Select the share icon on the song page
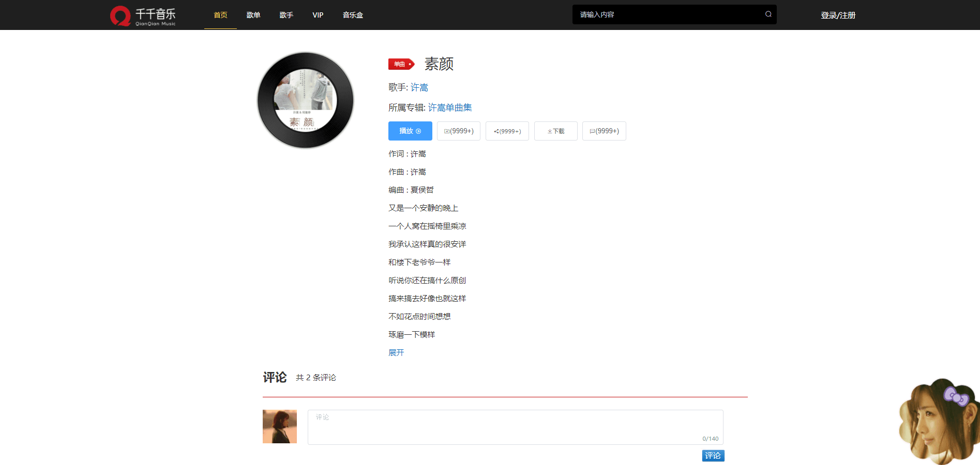Image resolution: width=980 pixels, height=465 pixels. [497, 131]
